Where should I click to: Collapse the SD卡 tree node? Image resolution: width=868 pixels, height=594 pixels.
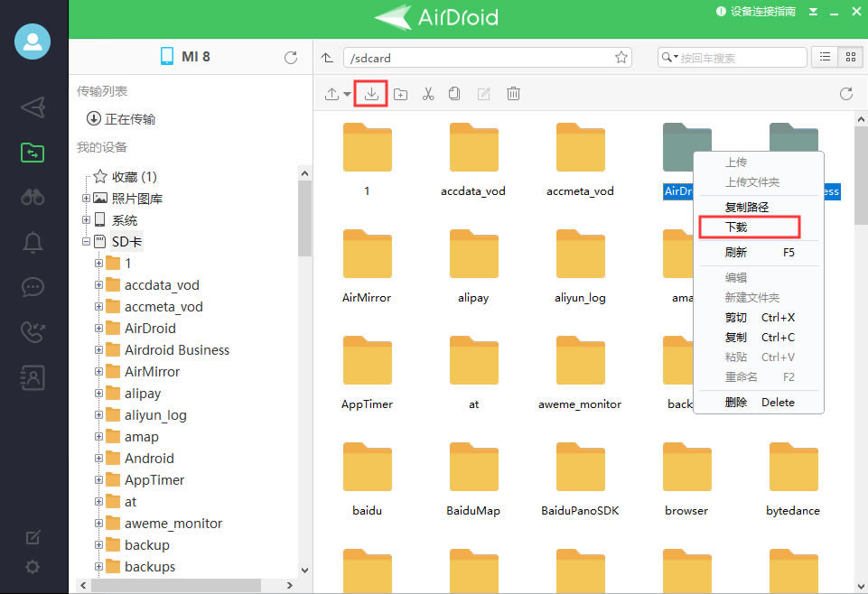[x=85, y=241]
